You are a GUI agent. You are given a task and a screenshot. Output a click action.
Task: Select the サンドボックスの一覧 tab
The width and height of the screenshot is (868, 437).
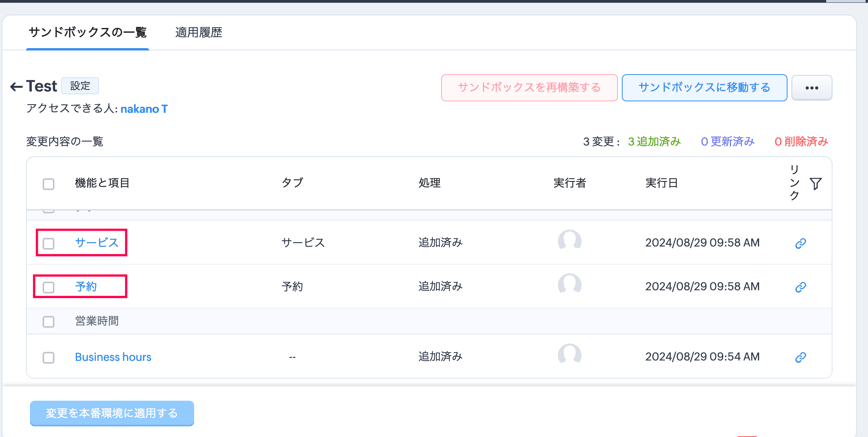(x=88, y=32)
